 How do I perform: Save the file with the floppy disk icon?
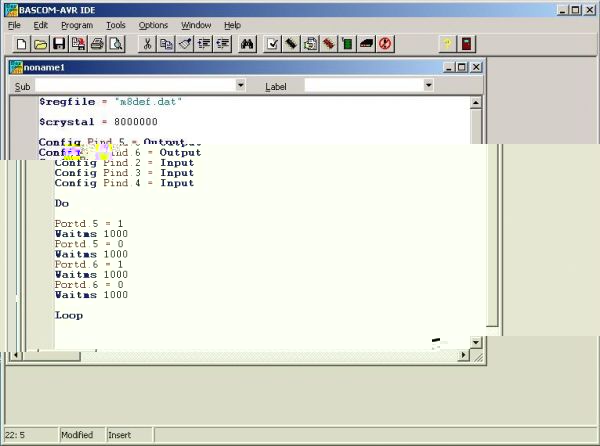tap(60, 44)
